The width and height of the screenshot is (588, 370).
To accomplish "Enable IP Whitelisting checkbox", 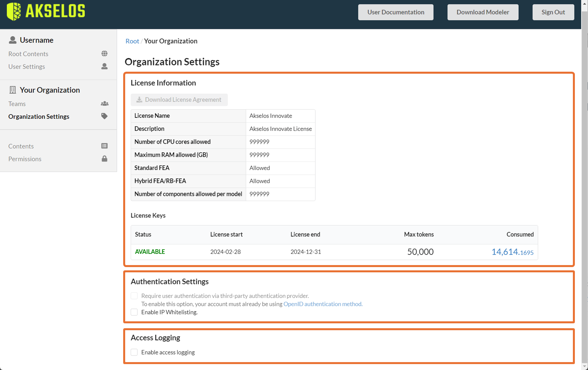I will [134, 312].
